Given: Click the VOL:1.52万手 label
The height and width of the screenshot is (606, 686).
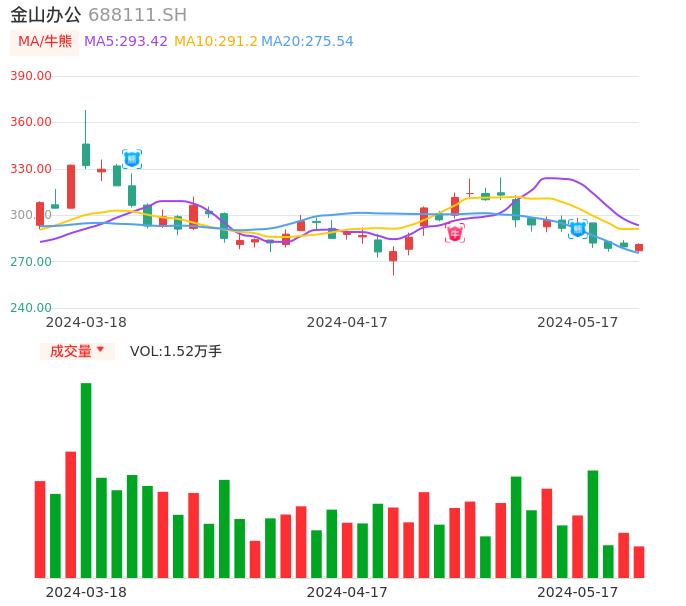Looking at the screenshot, I should [176, 351].
